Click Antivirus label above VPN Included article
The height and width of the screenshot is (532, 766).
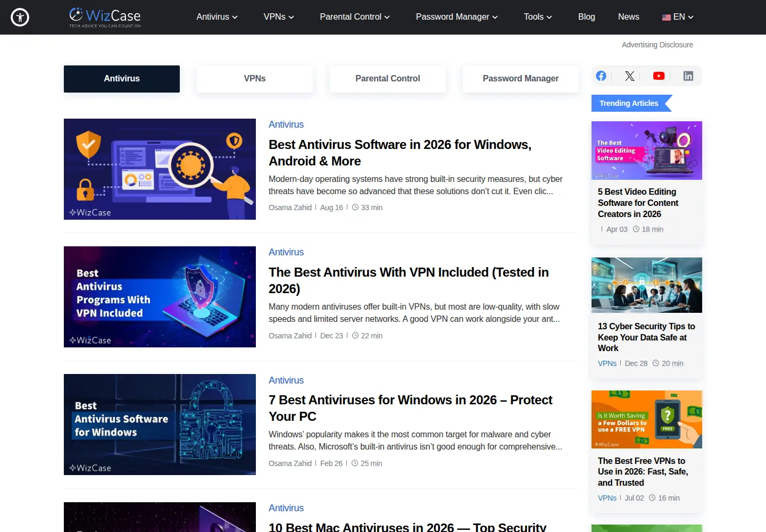(x=286, y=252)
